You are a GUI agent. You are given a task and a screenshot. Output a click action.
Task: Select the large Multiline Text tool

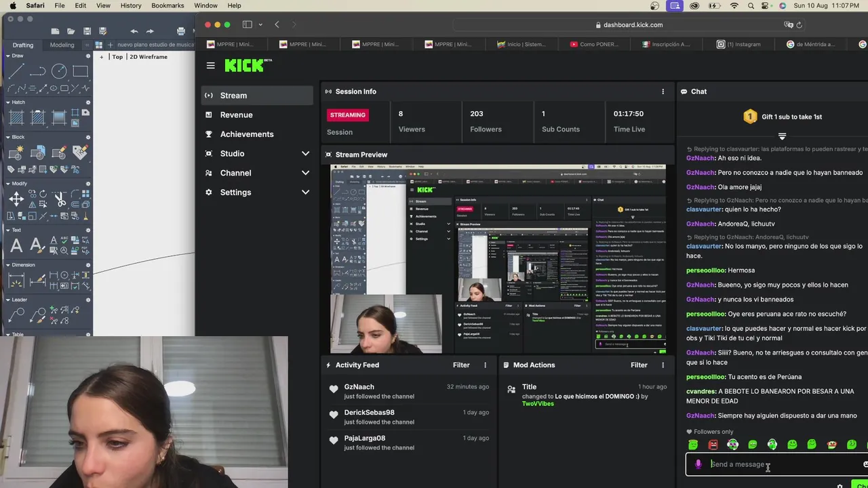(16, 245)
